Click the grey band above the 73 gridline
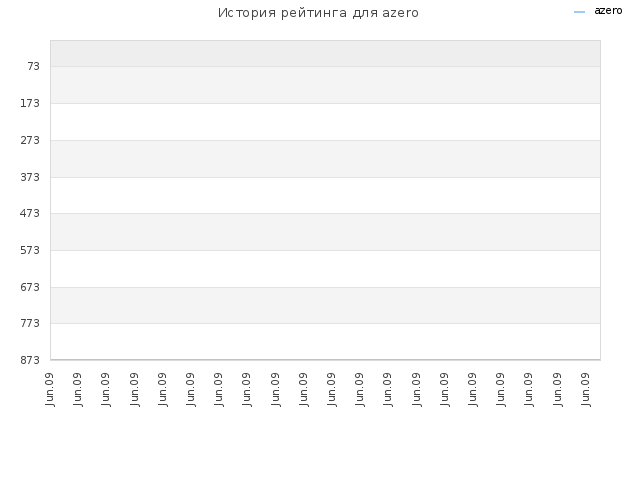The image size is (640, 480). pyautogui.click(x=325, y=53)
